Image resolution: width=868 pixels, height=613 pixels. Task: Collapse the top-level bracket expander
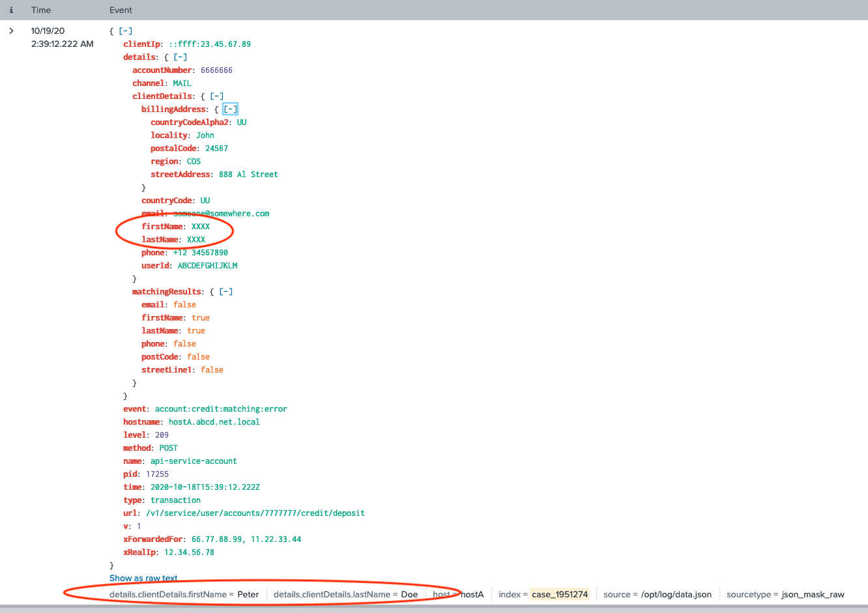124,31
